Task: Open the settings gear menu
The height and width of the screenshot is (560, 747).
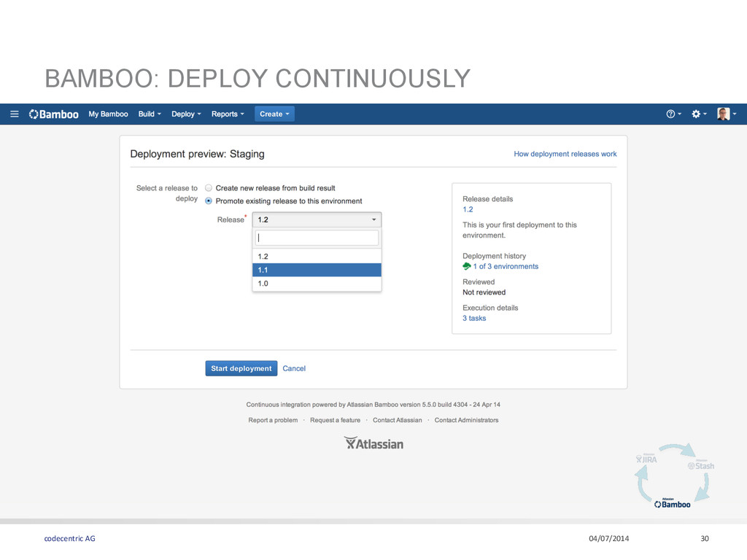Action: [699, 114]
